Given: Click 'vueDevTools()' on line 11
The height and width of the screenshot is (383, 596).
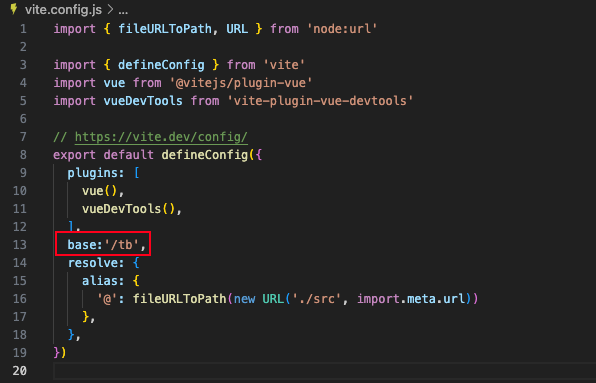Looking at the screenshot, I should point(128,209).
